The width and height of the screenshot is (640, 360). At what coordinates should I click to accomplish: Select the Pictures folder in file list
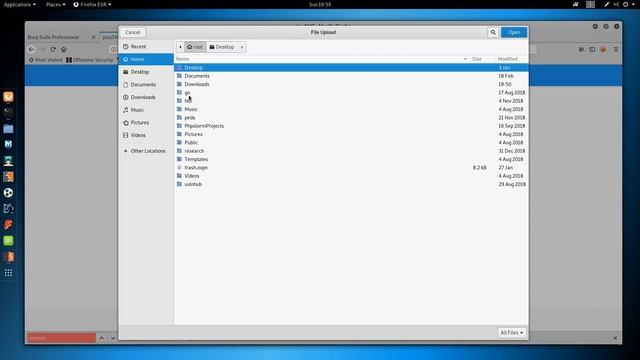[351, 134]
